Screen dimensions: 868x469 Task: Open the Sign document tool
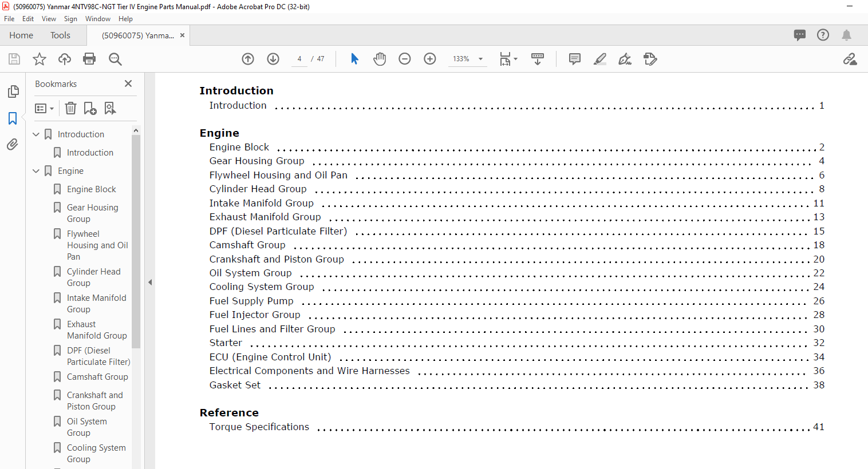pos(625,59)
